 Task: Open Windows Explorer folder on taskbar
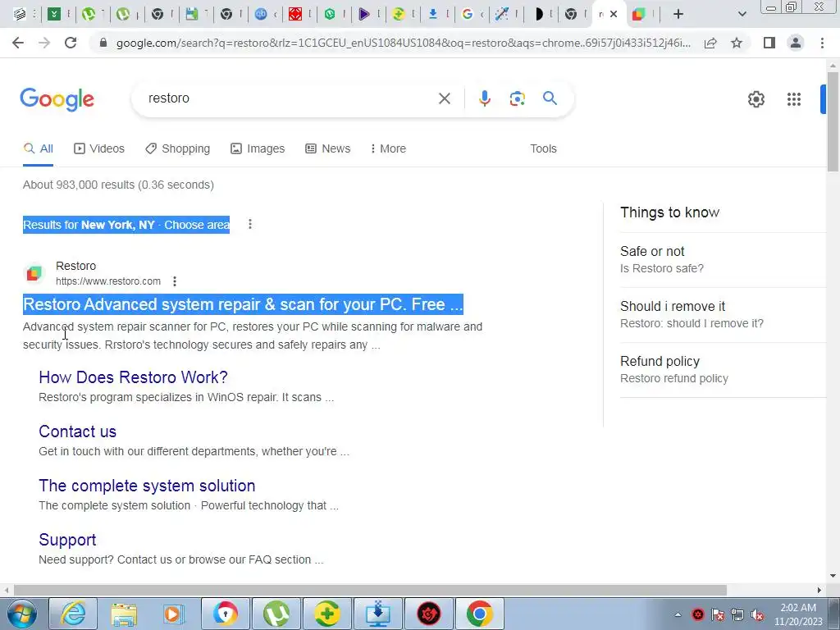124,614
